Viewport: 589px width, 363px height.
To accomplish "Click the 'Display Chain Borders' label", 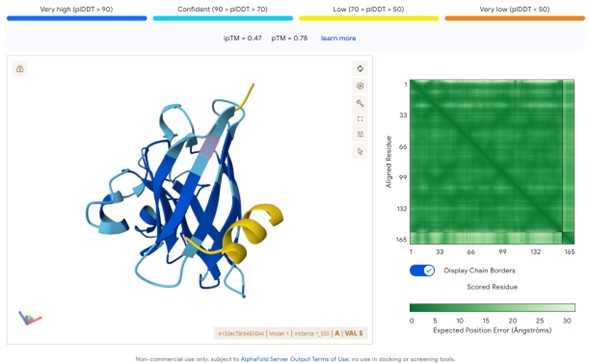I will click(480, 271).
